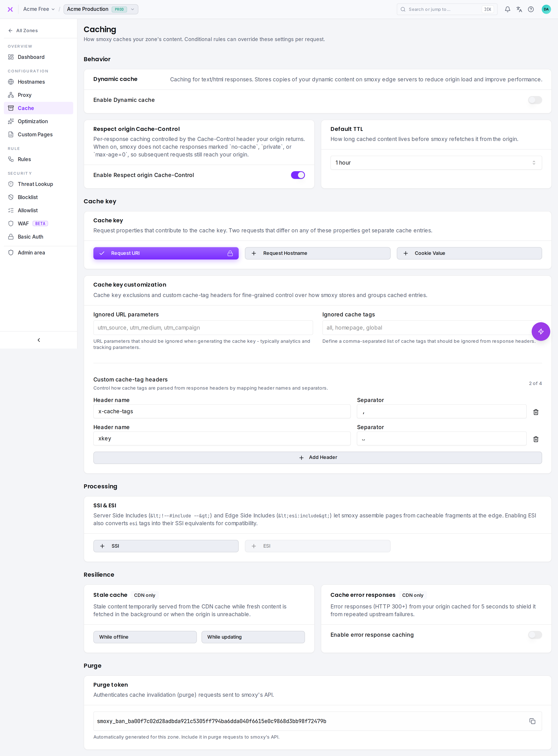Expand the Acme Free organization switcher
558x756 pixels.
coord(39,9)
